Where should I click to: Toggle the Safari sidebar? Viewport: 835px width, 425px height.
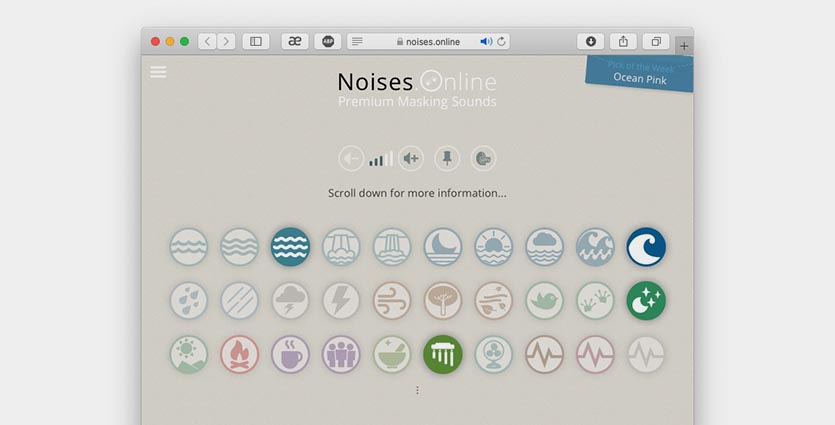[256, 42]
